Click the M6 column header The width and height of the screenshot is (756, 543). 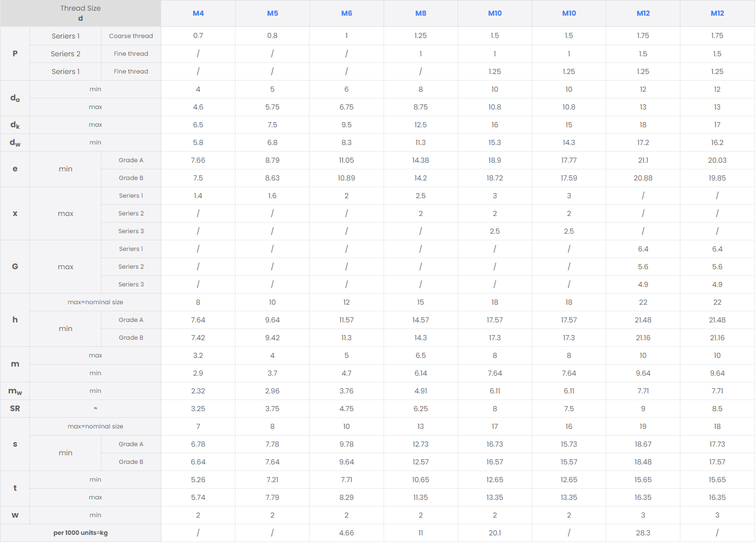347,13
